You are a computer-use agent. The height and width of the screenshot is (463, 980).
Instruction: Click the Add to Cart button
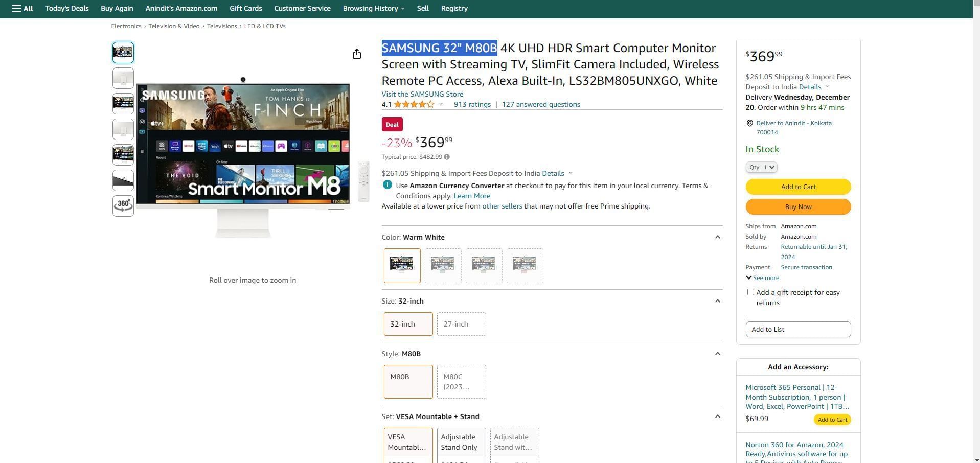pyautogui.click(x=797, y=187)
